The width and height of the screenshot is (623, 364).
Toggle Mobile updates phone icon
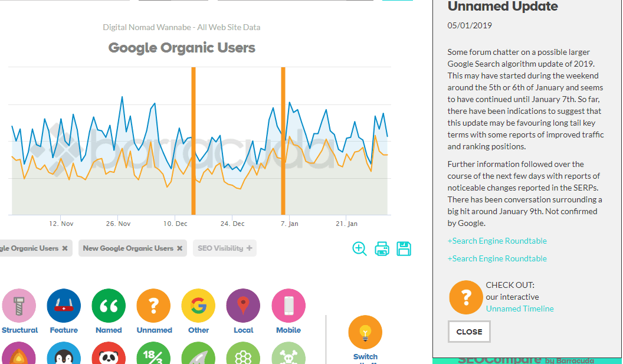pos(288,306)
